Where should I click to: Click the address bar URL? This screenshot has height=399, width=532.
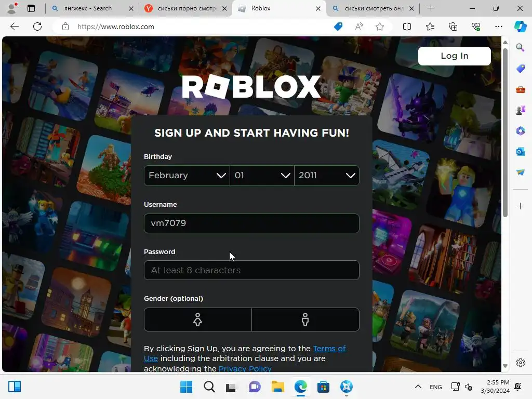coord(116,26)
